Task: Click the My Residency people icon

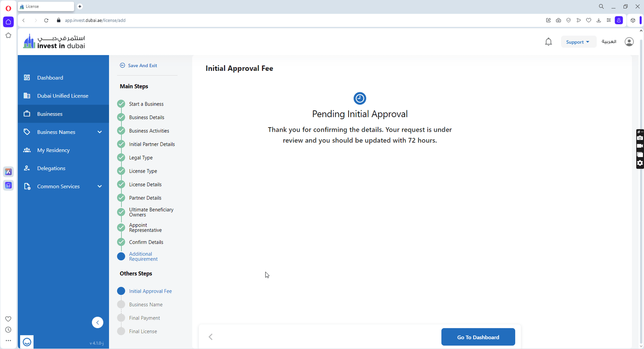Action: 27,150
